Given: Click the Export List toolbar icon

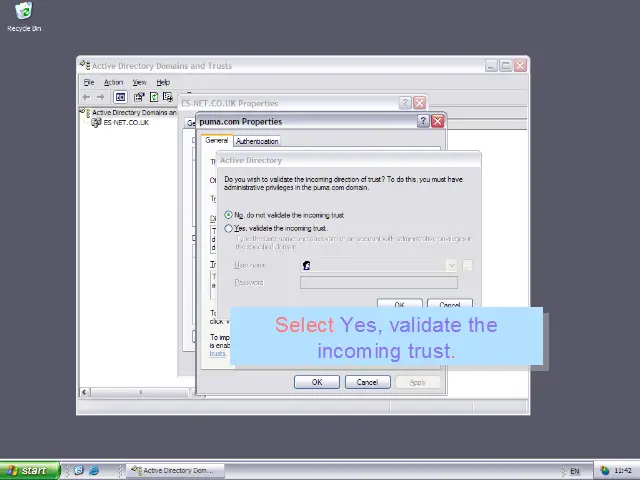Looking at the screenshot, I should pos(167,97).
